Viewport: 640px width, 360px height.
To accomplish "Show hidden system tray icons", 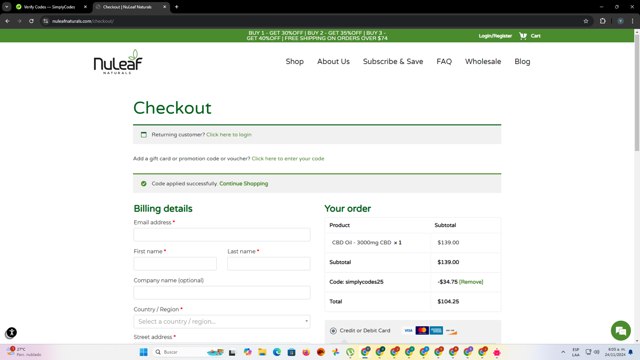I will click(x=563, y=352).
